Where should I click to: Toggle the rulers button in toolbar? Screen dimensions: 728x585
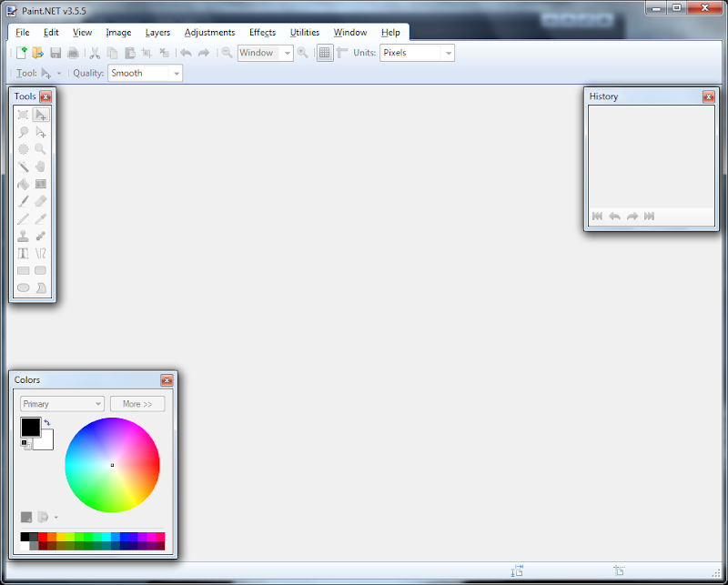click(342, 53)
